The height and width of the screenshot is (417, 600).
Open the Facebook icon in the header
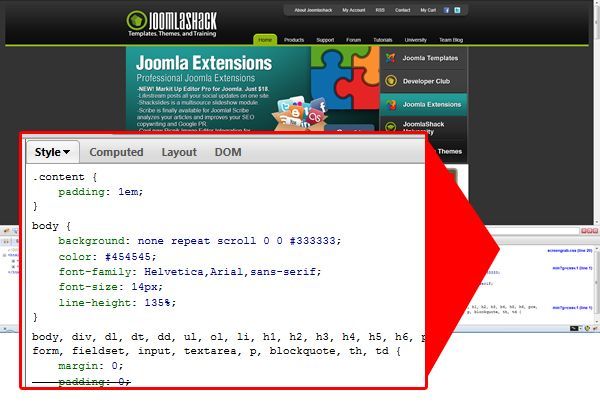coord(446,10)
